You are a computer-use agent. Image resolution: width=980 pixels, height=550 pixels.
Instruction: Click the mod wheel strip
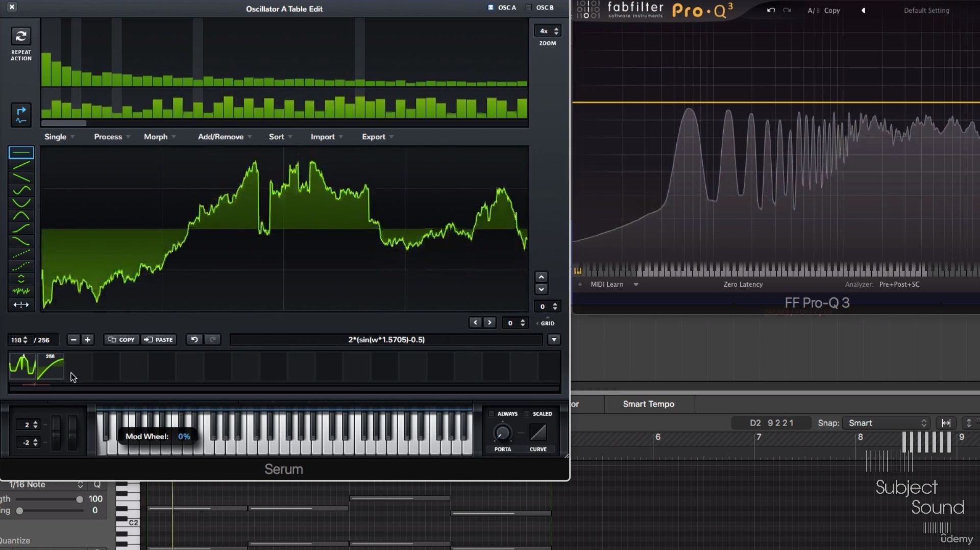[72, 433]
